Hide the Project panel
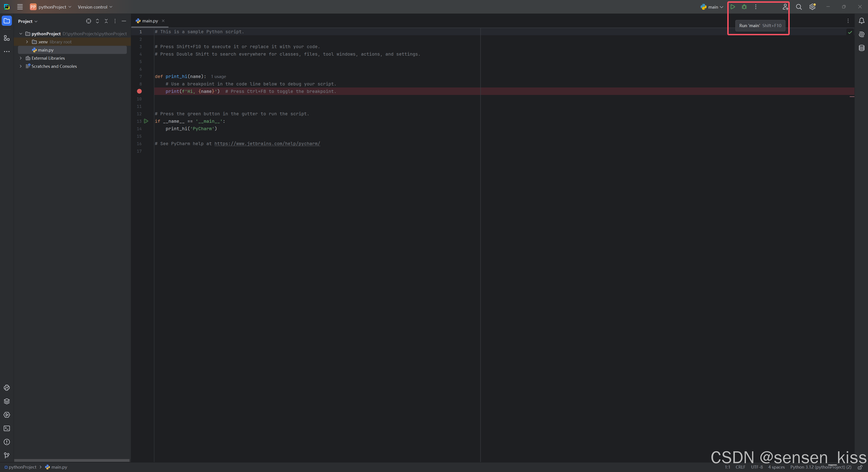 pos(124,21)
